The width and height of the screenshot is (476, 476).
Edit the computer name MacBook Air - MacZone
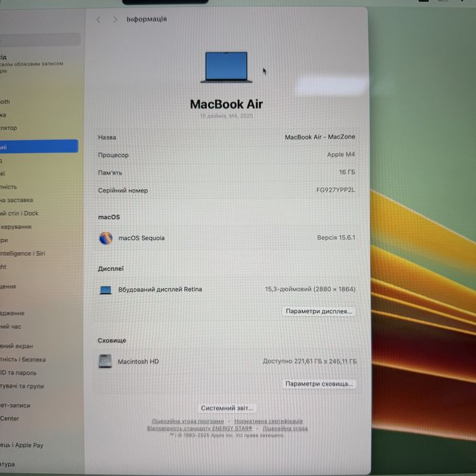click(320, 137)
